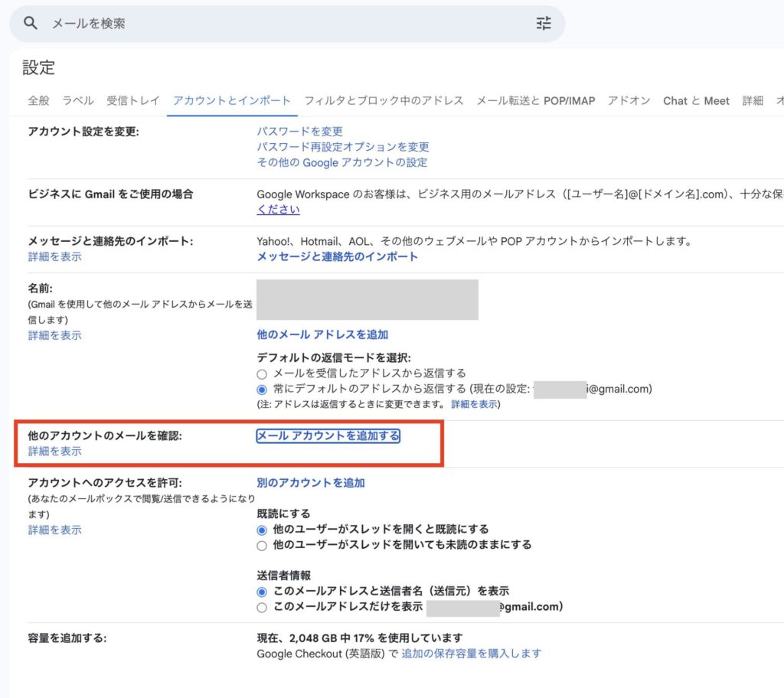
Task: Open 他のメール アドレスを追加 link
Action: 322,334
